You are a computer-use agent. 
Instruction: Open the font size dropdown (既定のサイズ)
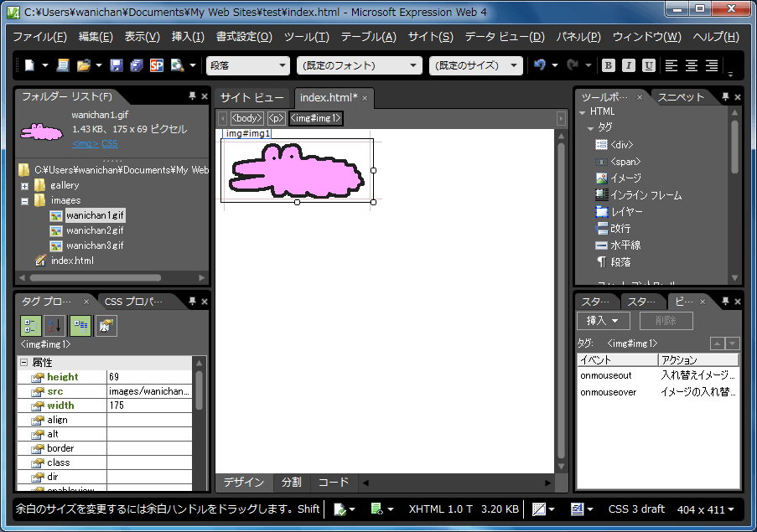click(475, 65)
